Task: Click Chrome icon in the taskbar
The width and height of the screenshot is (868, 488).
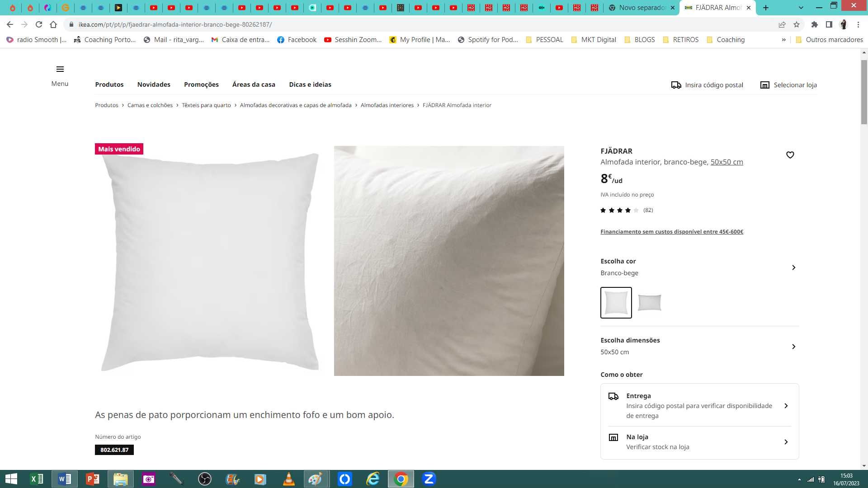Action: (x=401, y=479)
